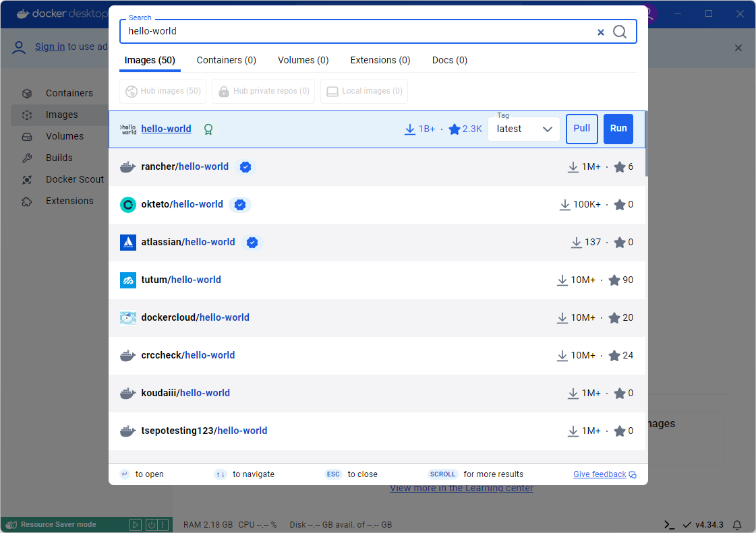
Task: Click the dockercloud logo icon
Action: pyautogui.click(x=127, y=317)
